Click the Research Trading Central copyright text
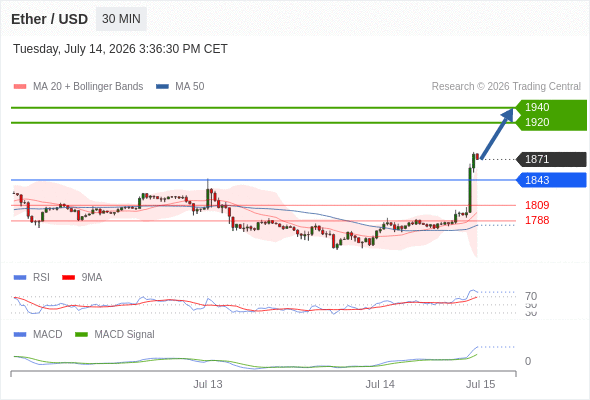Image resolution: width=590 pixels, height=400 pixels. (506, 87)
